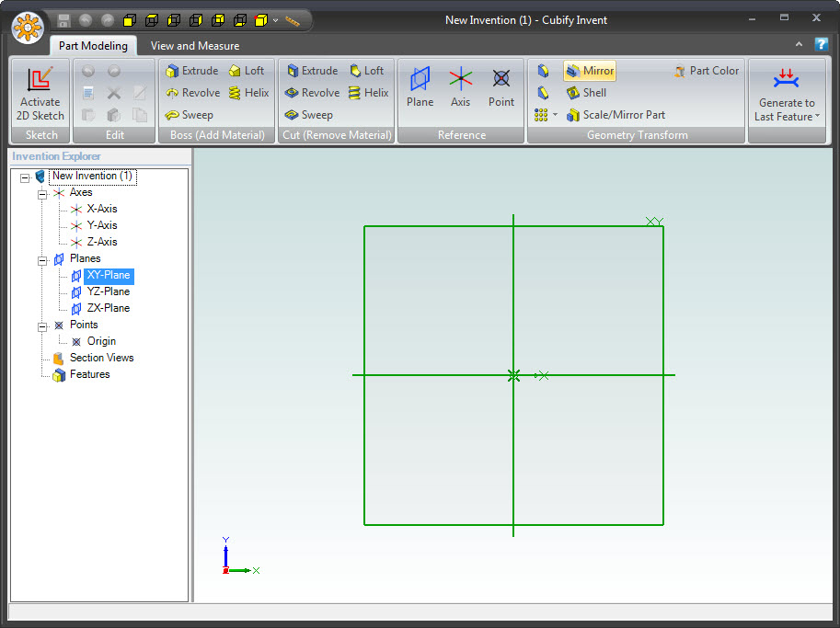This screenshot has width=840, height=628.
Task: Collapse the Planes tree branch
Action: (42, 258)
